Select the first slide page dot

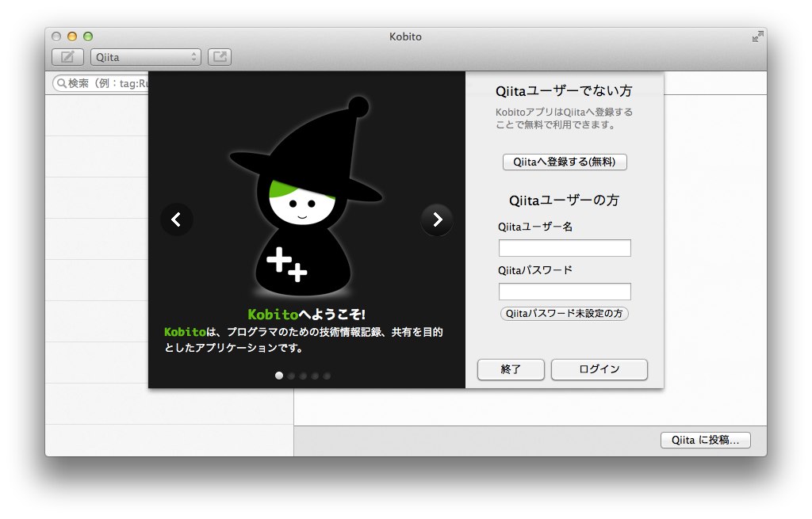(279, 376)
